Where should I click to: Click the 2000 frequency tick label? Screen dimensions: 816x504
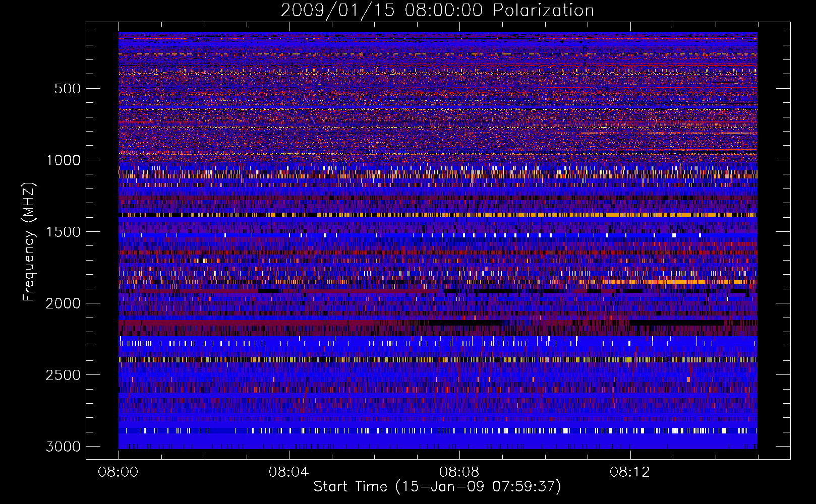point(63,303)
